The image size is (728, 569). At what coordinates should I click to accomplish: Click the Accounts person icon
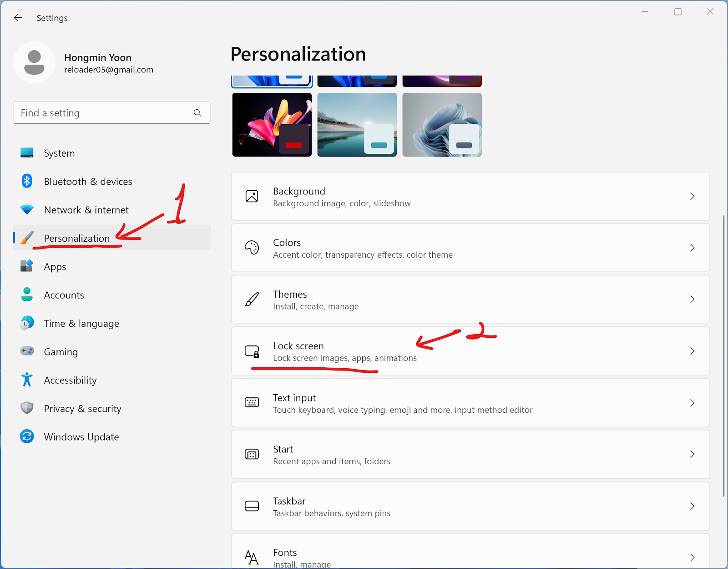[x=27, y=295]
